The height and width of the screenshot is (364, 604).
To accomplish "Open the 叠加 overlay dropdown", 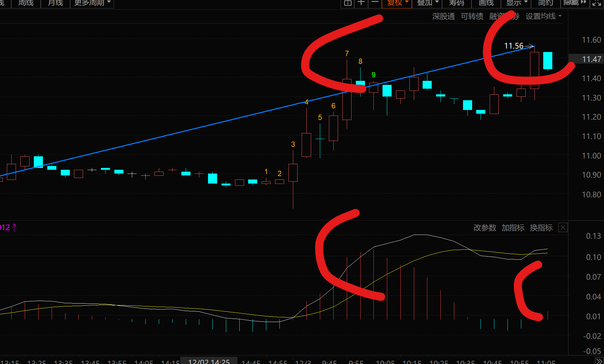I will [427, 3].
